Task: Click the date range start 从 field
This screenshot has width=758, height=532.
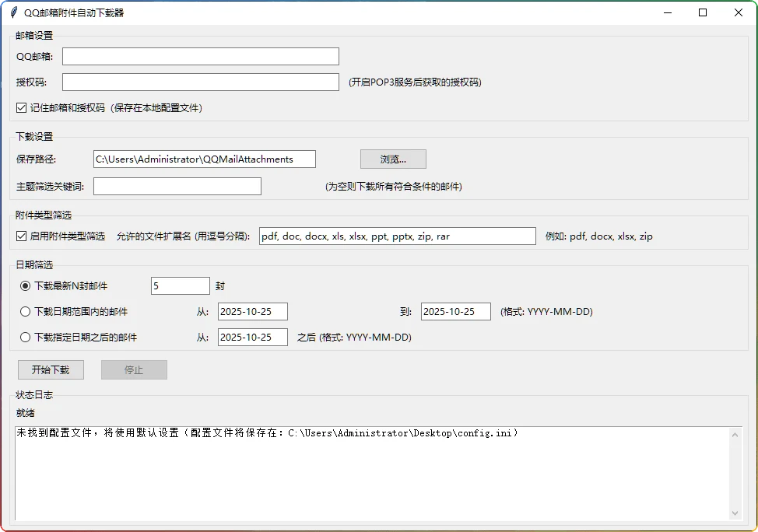Action: [x=253, y=312]
